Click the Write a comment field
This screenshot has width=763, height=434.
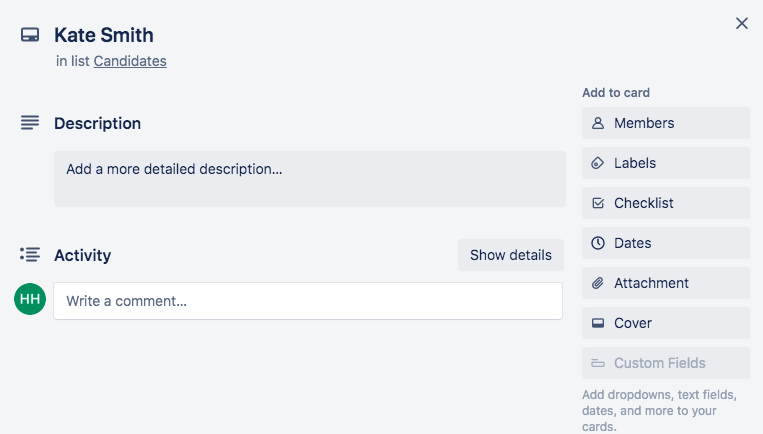click(x=308, y=301)
